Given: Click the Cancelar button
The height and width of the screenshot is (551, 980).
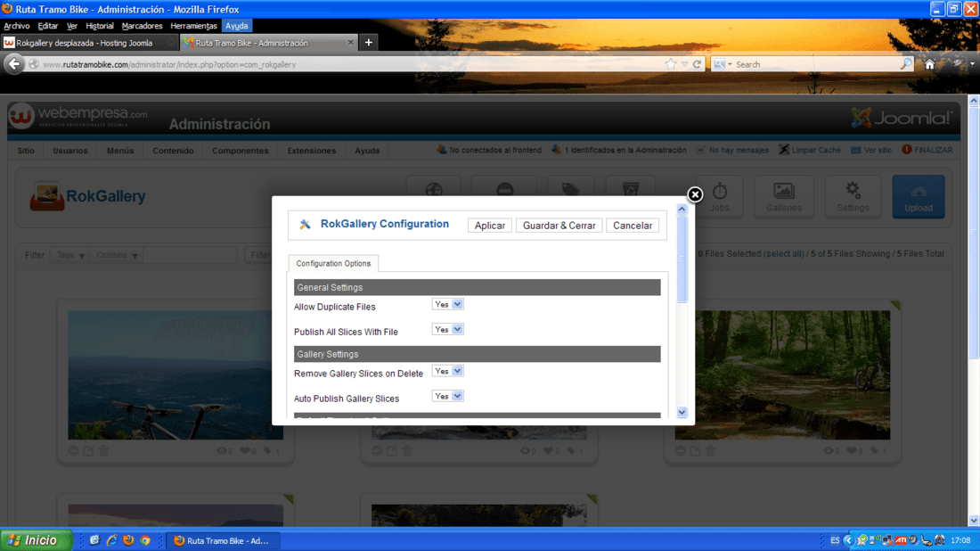Looking at the screenshot, I should click(x=633, y=226).
